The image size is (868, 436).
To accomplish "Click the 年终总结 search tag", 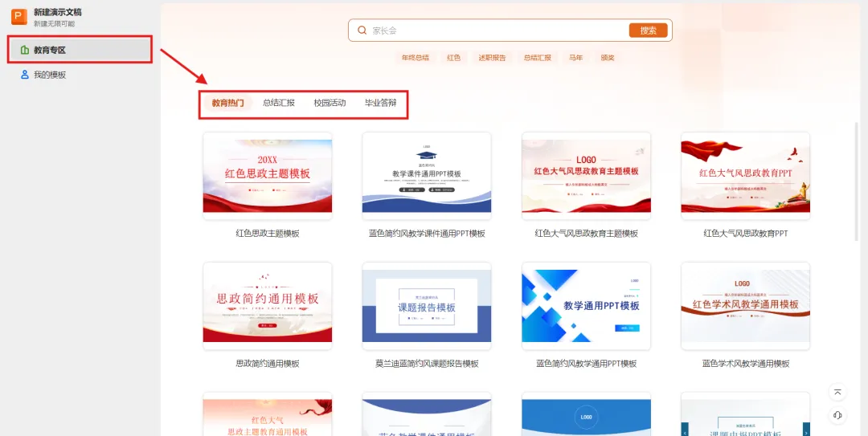I will click(416, 58).
